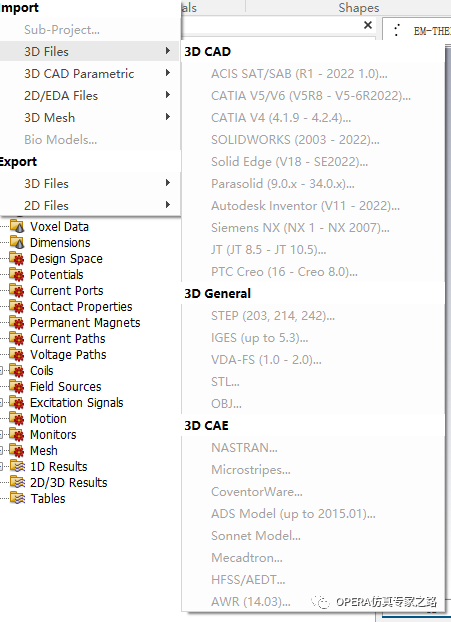Select Field Sources in the tree
Screen dimensions: 451x622
coord(66,387)
